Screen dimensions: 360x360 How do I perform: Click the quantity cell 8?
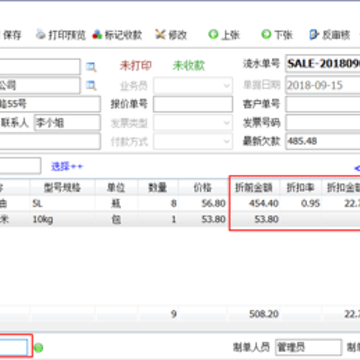tap(158, 203)
